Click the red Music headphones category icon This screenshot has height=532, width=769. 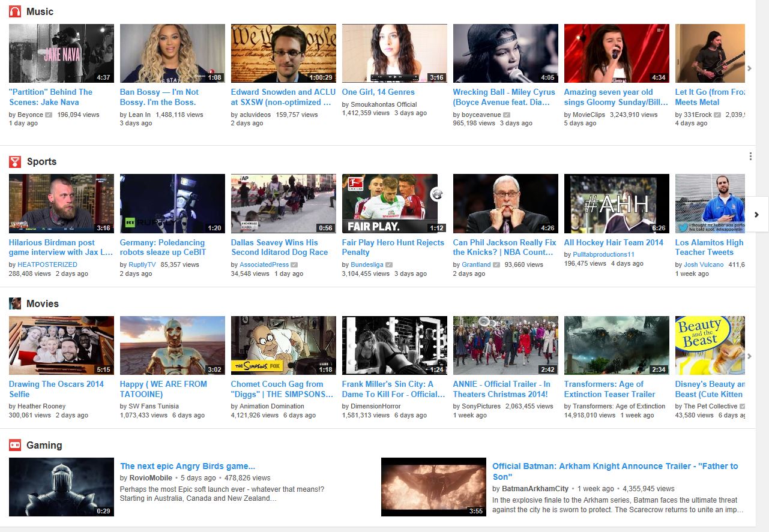tap(15, 11)
